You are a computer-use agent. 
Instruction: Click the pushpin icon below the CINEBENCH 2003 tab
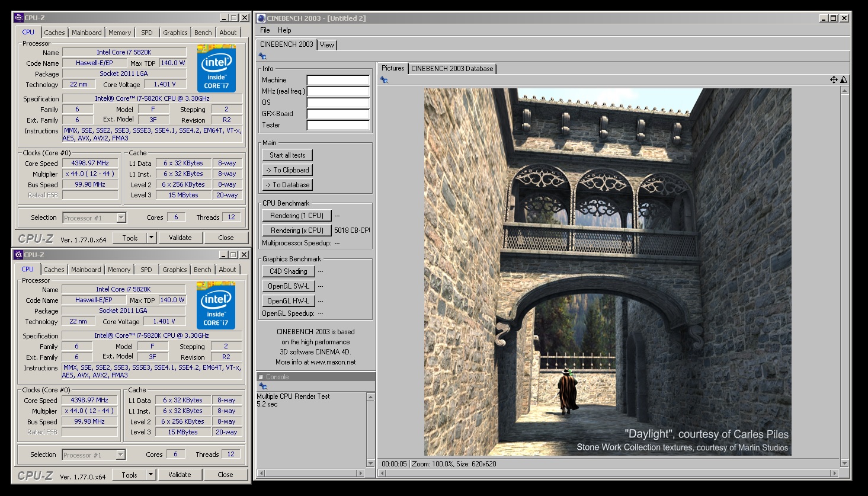(x=262, y=56)
